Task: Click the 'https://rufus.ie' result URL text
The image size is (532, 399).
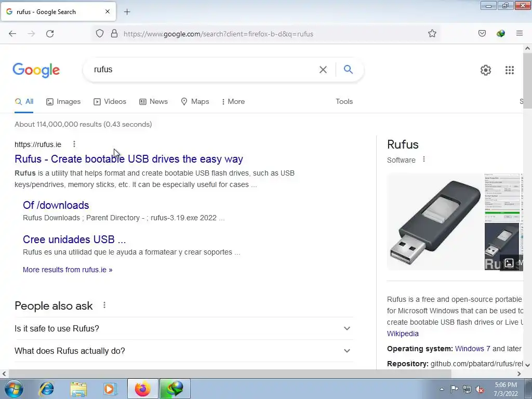Action: [x=38, y=144]
